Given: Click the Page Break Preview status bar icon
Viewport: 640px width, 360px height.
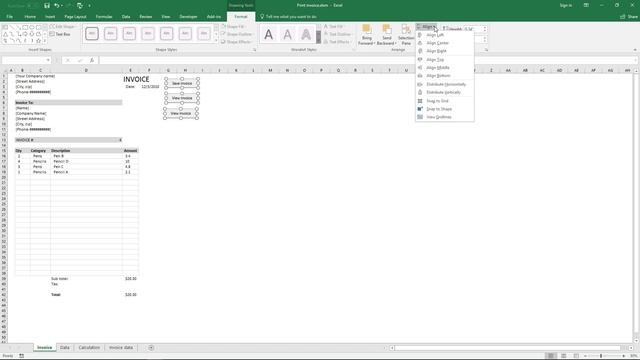Looking at the screenshot, I should 576,356.
